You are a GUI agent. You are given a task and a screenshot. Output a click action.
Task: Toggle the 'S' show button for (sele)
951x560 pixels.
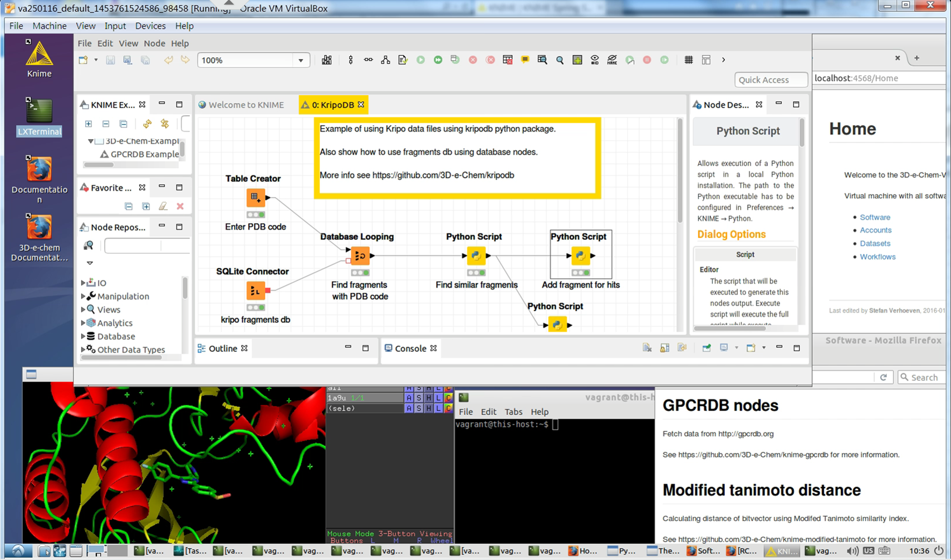(419, 409)
